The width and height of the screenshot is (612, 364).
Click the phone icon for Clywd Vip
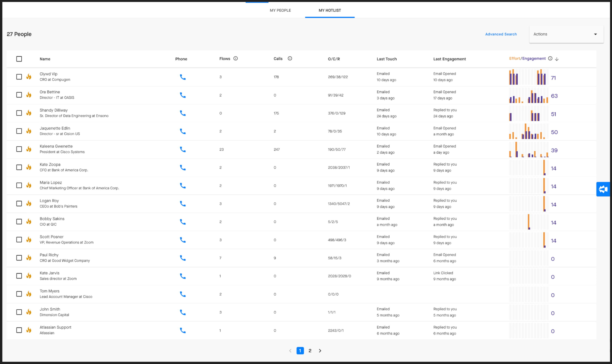(x=183, y=77)
